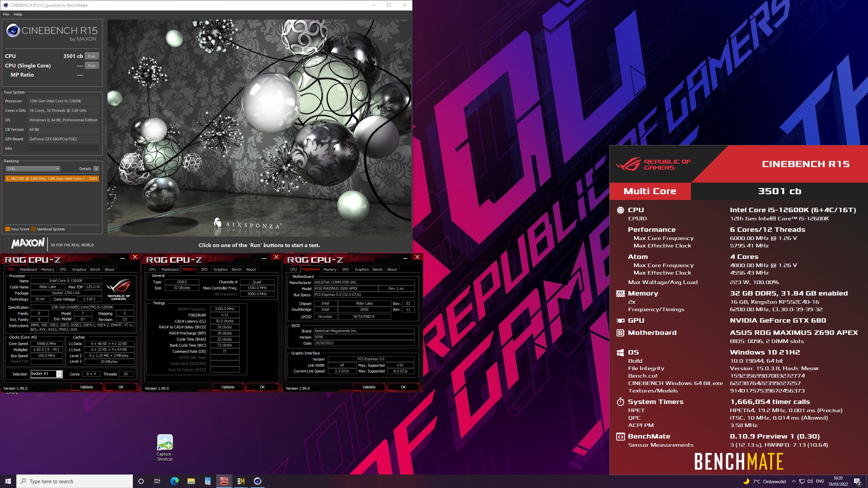Switch to Memory tab in first CPU-Z window

(47, 269)
